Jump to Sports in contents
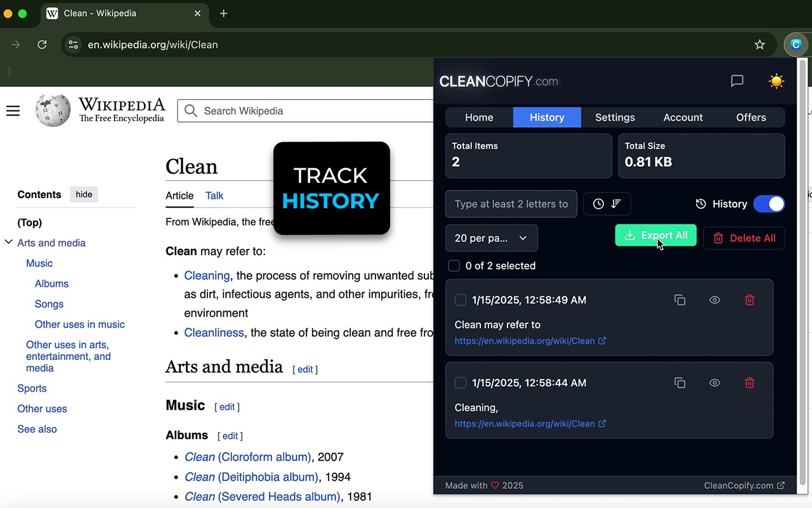 point(32,388)
